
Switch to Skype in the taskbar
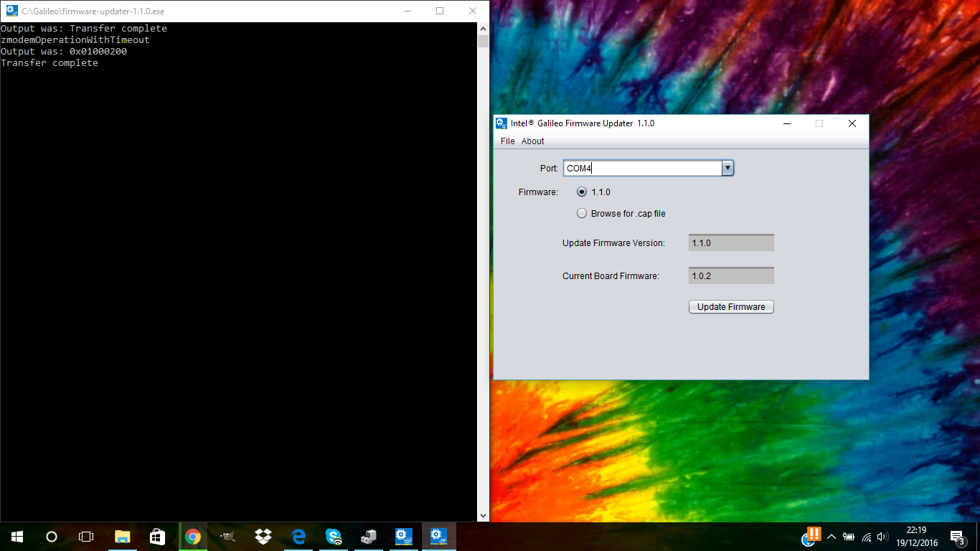(x=334, y=537)
